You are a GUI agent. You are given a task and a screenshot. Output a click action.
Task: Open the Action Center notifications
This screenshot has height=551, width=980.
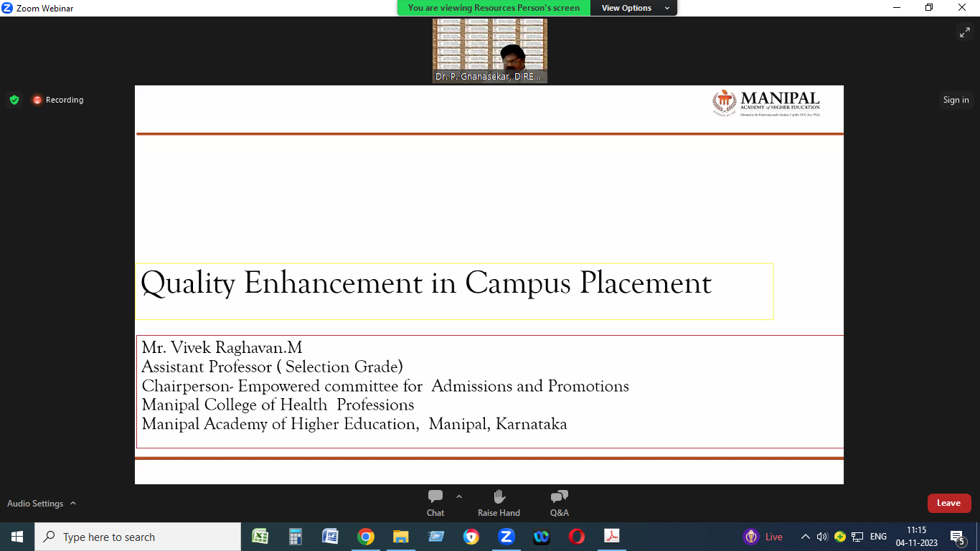point(957,537)
